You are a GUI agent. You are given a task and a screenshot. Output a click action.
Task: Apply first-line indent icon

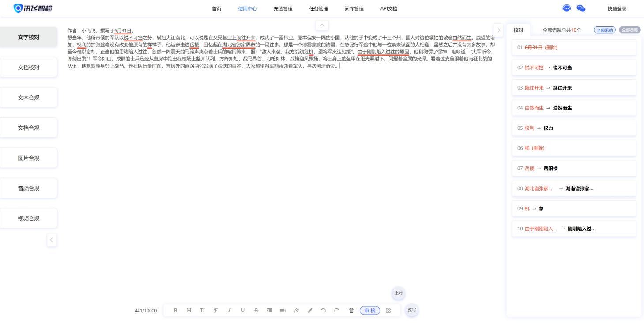[x=269, y=311]
